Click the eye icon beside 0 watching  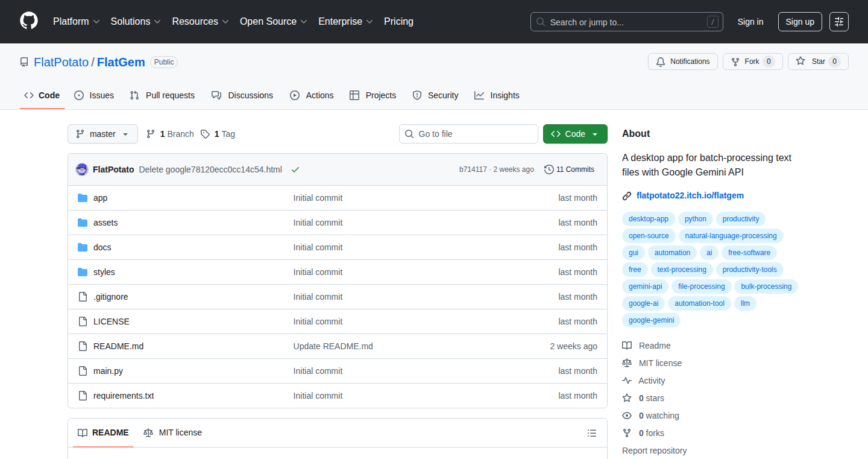627,416
